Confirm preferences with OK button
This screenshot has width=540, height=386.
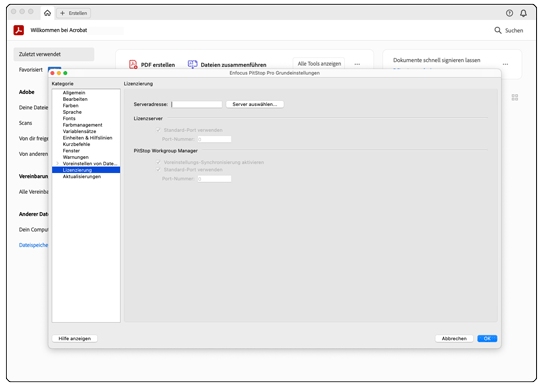(x=487, y=338)
